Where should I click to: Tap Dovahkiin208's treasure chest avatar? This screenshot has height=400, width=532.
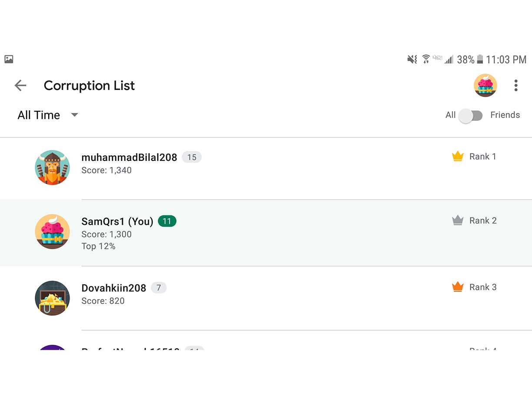point(52,298)
